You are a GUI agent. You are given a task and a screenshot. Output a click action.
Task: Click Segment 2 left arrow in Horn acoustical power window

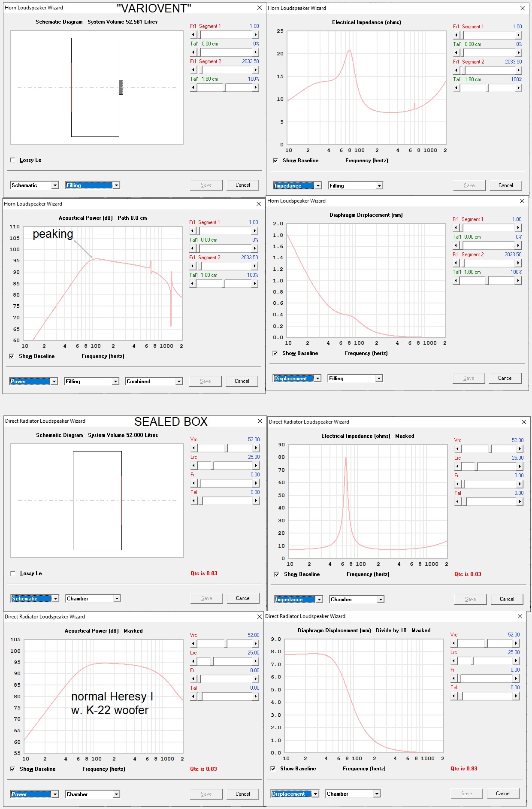[192, 266]
